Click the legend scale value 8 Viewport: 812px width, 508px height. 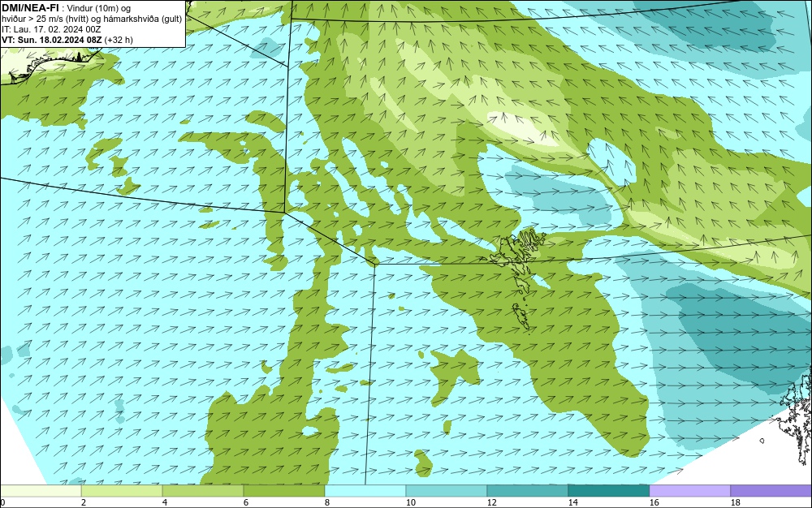tap(326, 502)
